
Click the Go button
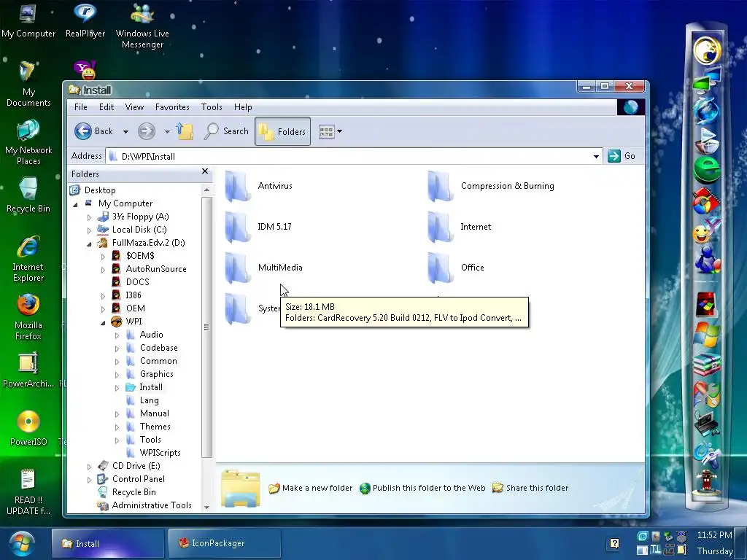622,156
